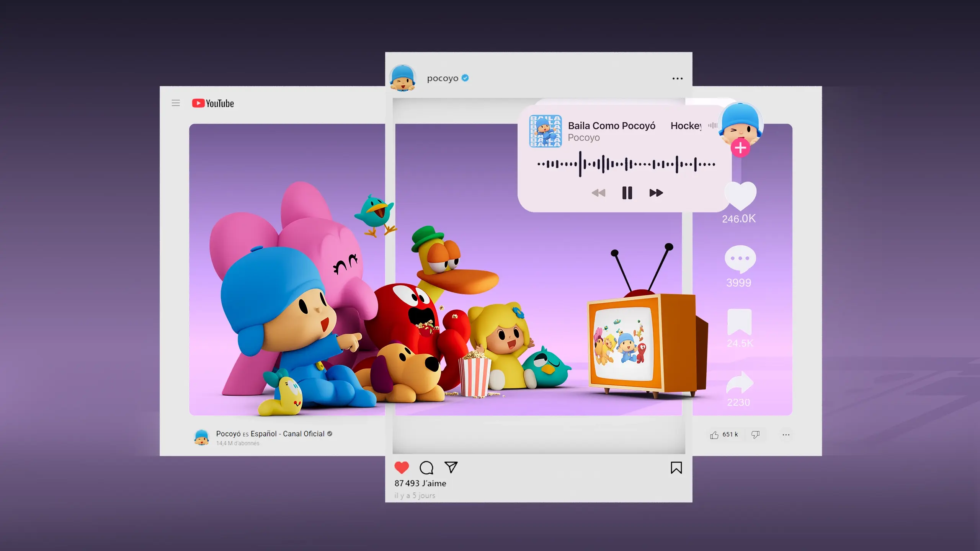The height and width of the screenshot is (551, 980).
Task: Open the Pocoyó YouTube channel avatar
Action: (x=202, y=437)
